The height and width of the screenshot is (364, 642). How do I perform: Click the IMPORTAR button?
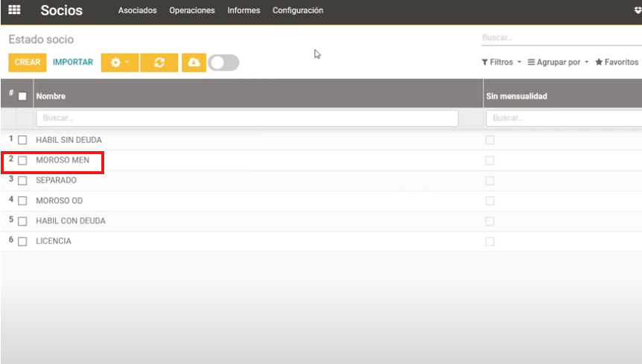[73, 63]
